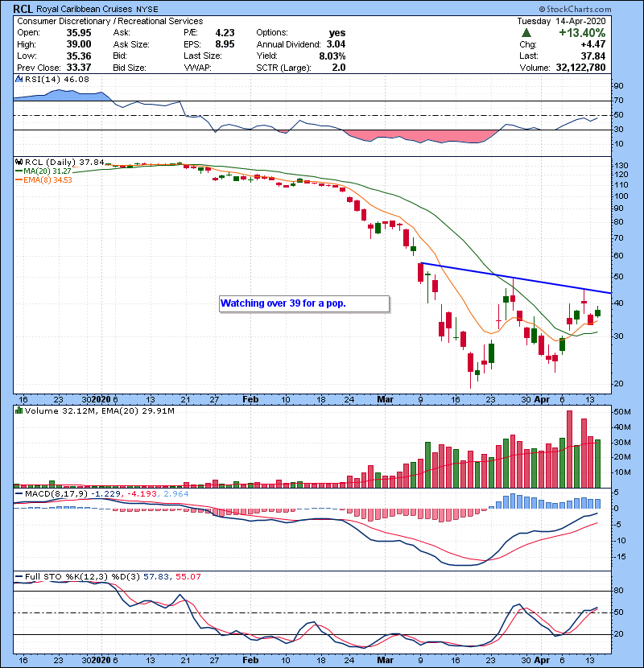
Task: Click the Chg value +4.47
Action: [x=592, y=44]
